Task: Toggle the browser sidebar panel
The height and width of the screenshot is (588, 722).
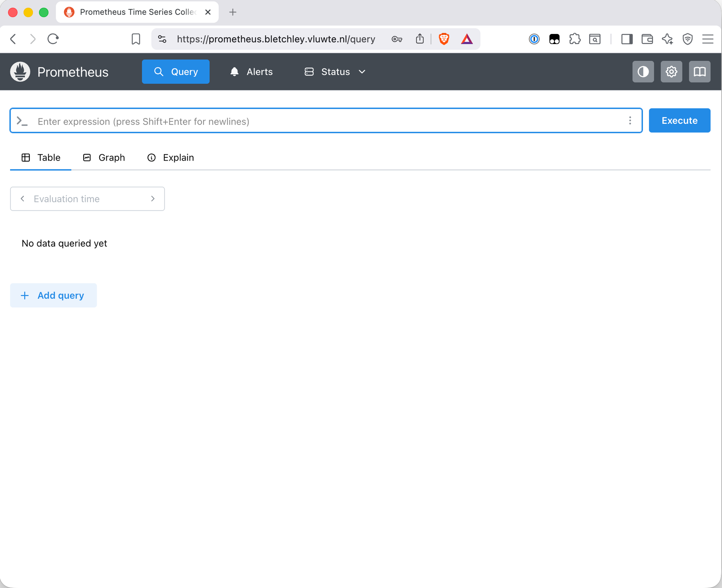Action: pos(627,39)
